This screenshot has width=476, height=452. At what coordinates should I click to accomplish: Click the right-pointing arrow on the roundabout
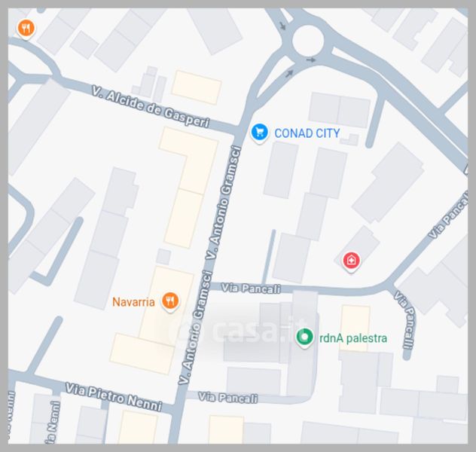coord(311,60)
